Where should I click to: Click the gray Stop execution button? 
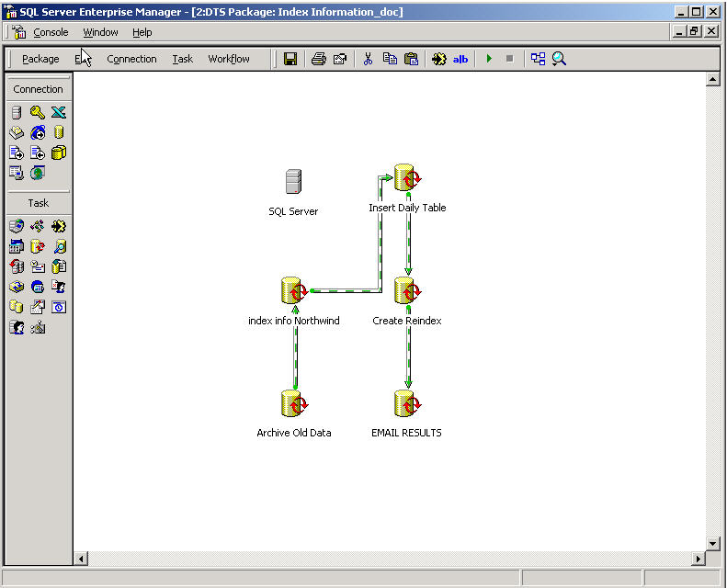click(509, 59)
